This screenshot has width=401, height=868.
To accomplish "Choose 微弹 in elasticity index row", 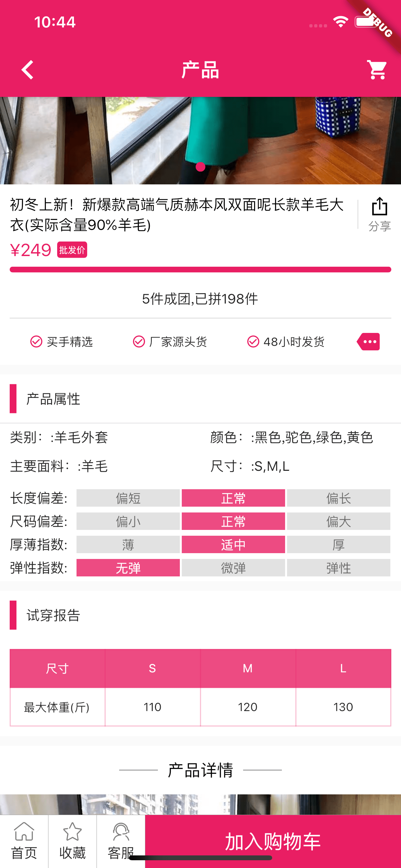I will tap(233, 568).
